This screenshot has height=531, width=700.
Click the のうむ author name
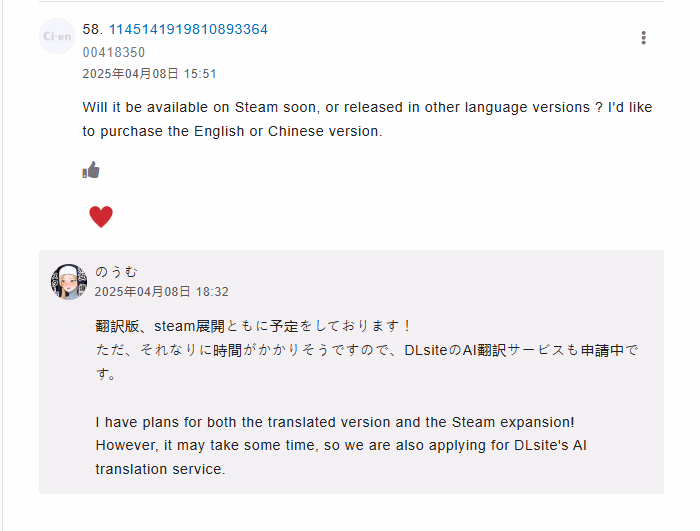117,271
